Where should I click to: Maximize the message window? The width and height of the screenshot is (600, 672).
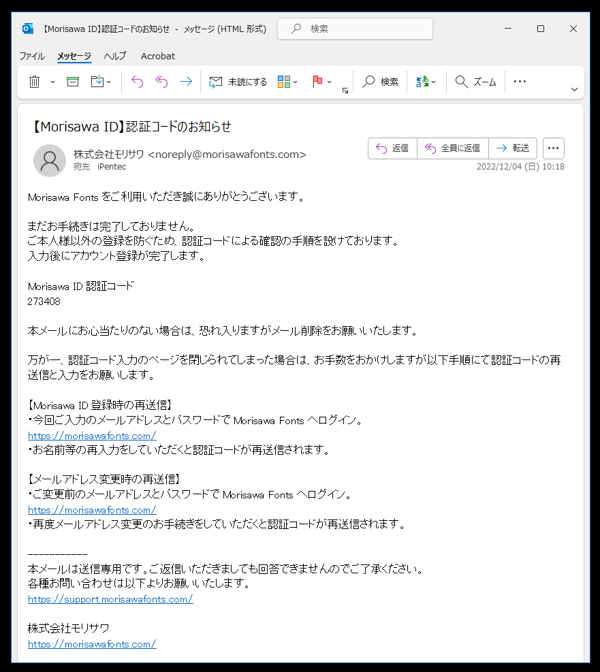(x=541, y=29)
